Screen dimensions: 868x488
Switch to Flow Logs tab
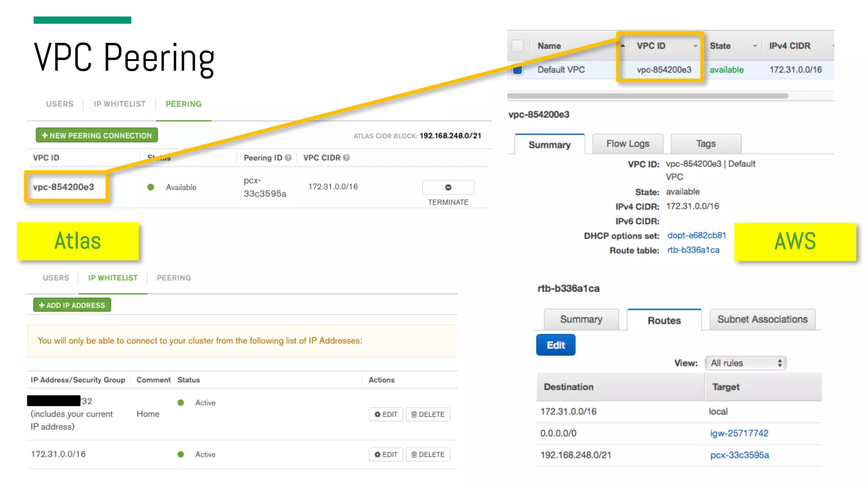click(x=628, y=144)
